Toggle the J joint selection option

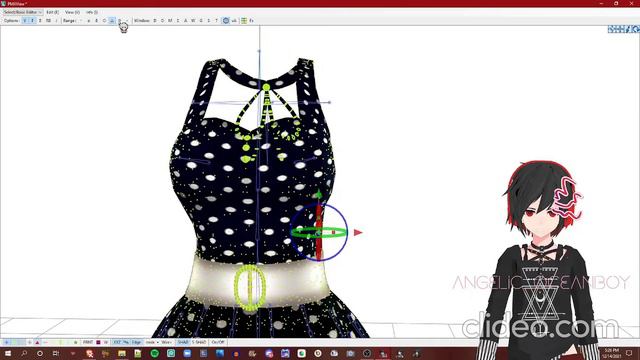point(56,20)
